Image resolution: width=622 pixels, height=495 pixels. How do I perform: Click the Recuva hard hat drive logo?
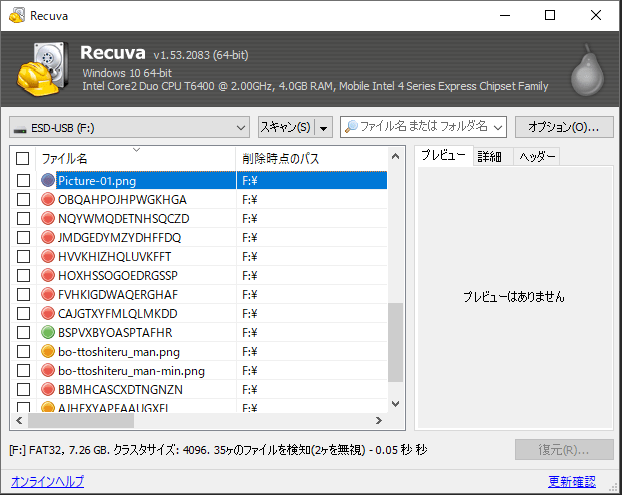[x=42, y=69]
